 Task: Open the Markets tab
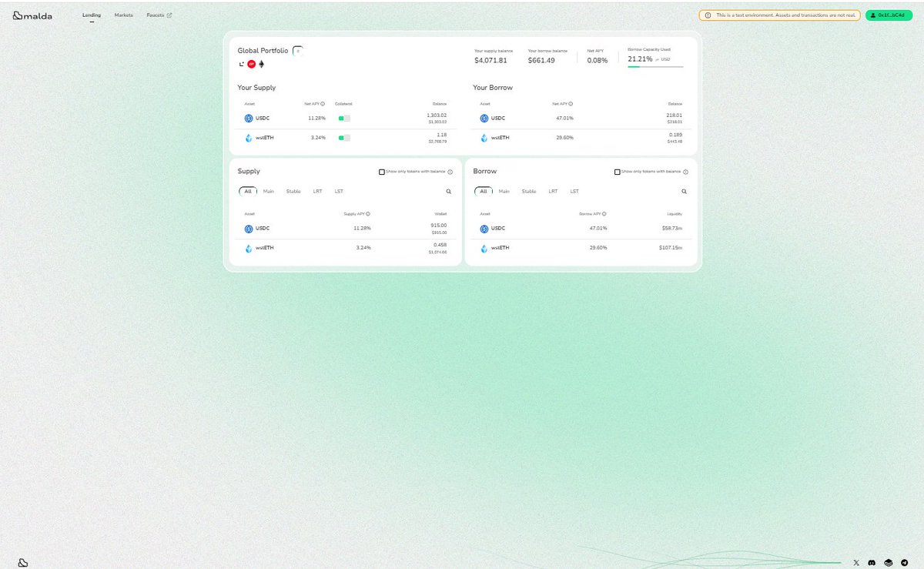pos(123,15)
